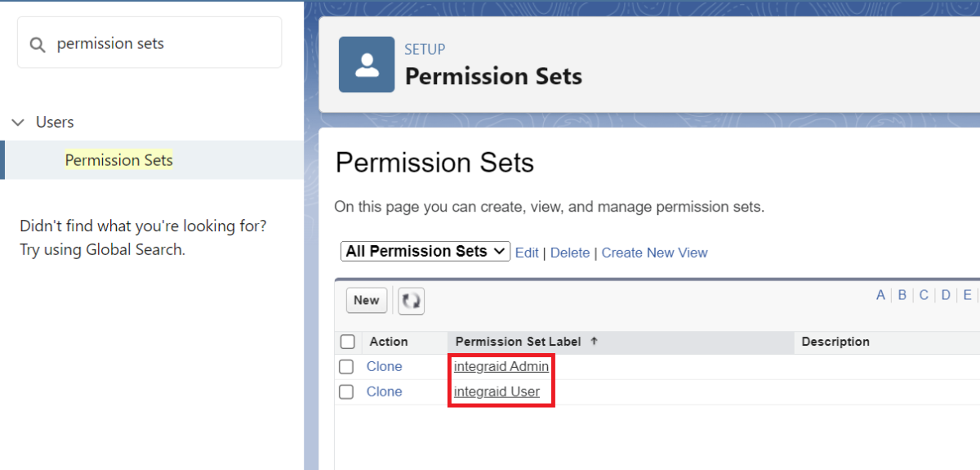This screenshot has width=980, height=470.
Task: Open the integraid Admin permission set
Action: click(501, 367)
